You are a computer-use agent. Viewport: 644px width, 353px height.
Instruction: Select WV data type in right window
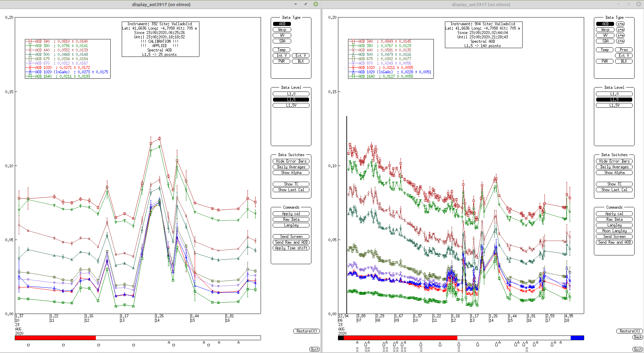point(605,35)
